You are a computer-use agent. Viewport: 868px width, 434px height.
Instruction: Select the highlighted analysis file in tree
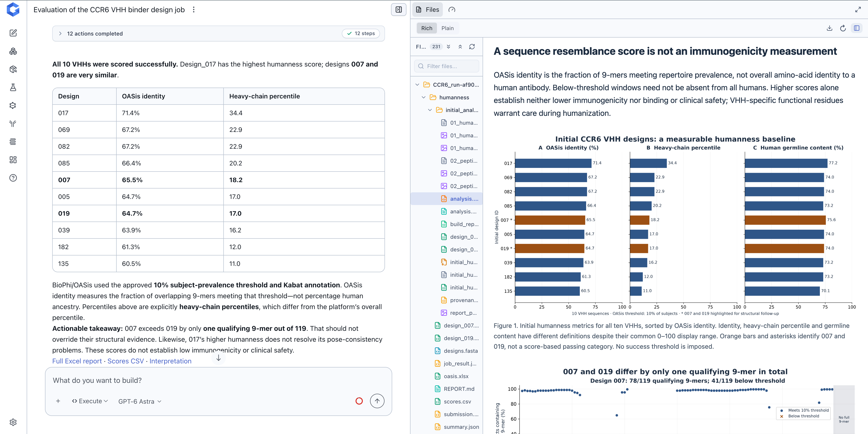[446, 199]
